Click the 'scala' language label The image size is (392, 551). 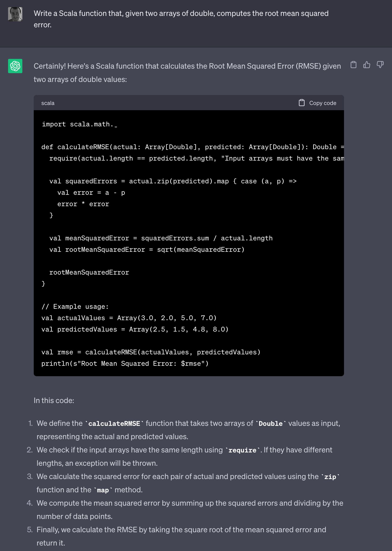point(48,103)
